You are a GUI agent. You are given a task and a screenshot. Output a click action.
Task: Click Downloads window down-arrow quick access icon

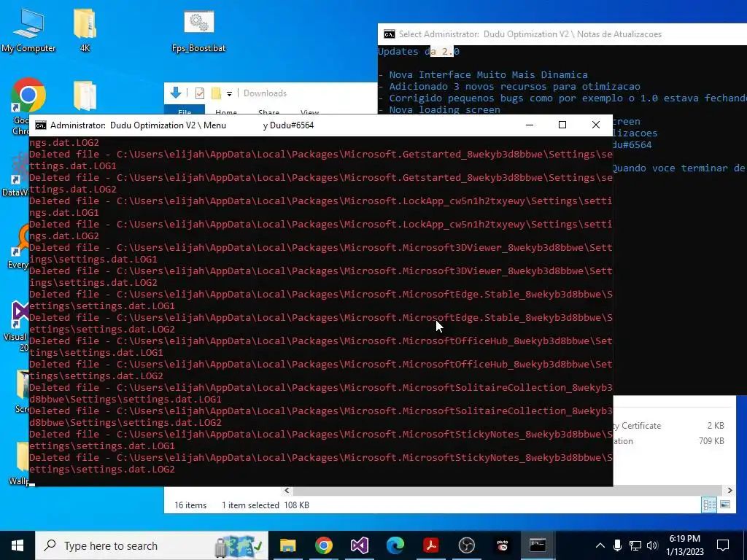176,93
